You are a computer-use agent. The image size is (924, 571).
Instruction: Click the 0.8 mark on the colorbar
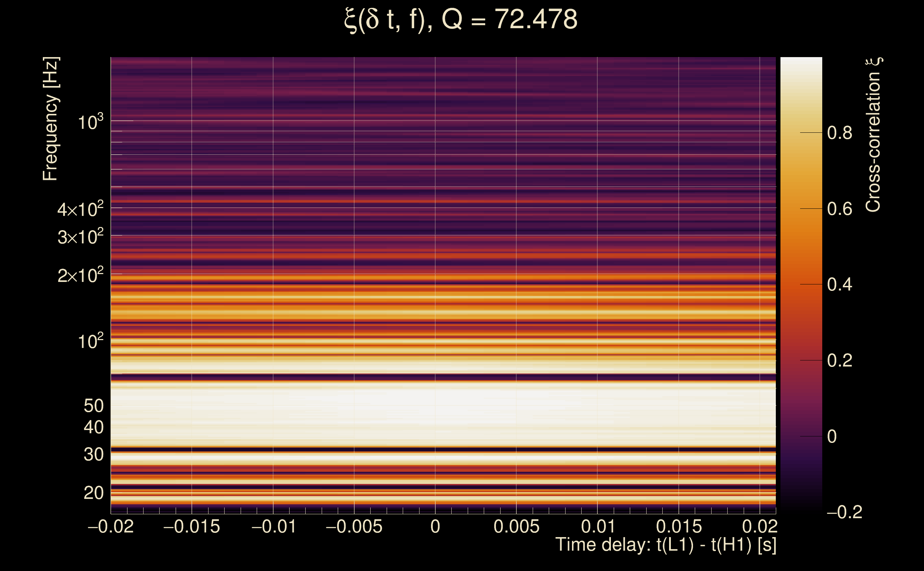coord(839,133)
